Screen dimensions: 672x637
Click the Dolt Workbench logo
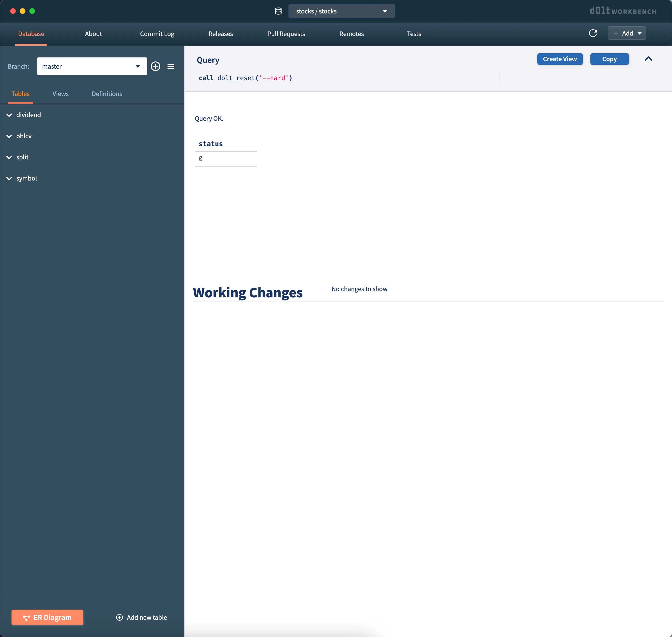point(623,11)
